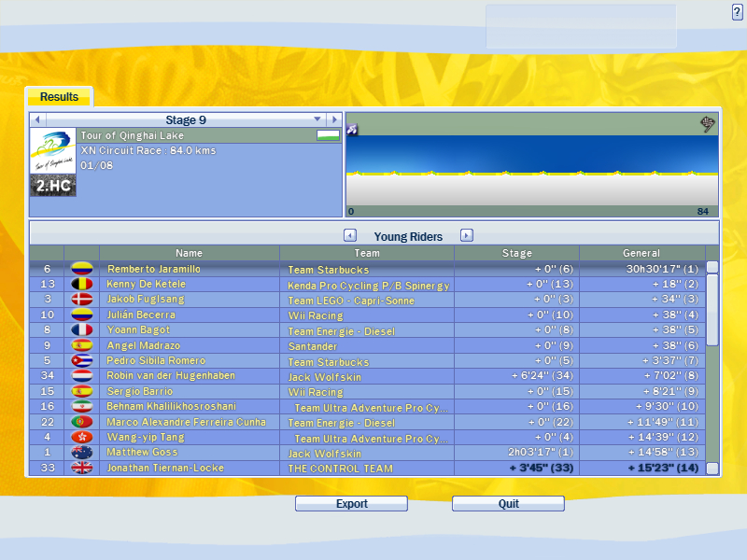Click the 2.HC race class badge
Image resolution: width=747 pixels, height=560 pixels.
point(52,185)
